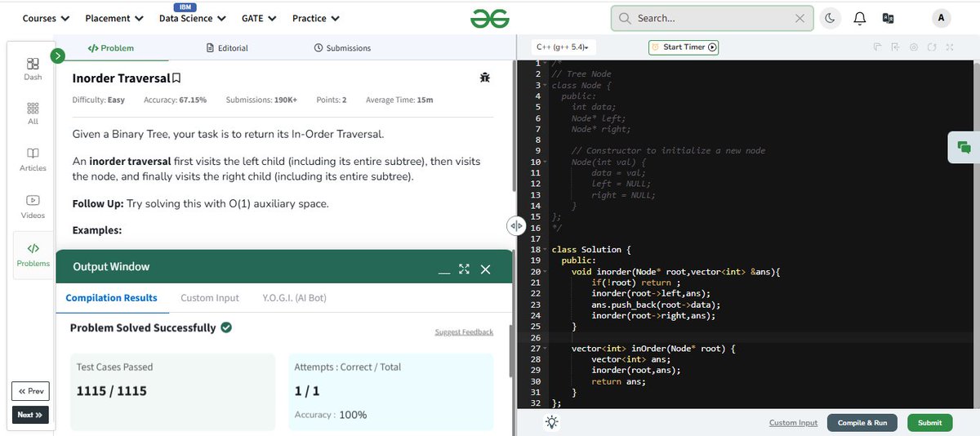
Task: Click line 30 'return ans;' in editor
Action: point(618,381)
